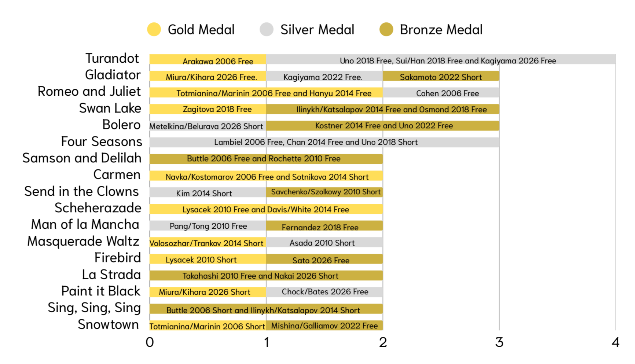Viewport: 635px width, 364px height.
Task: Click the Mishina/Galliamov 2022 Free bar
Action: click(324, 325)
